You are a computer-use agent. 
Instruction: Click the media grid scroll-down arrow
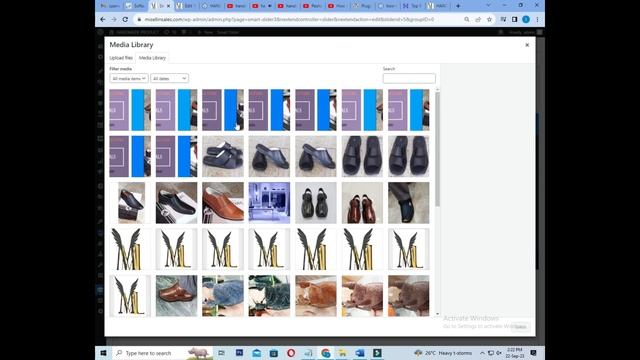click(x=438, y=313)
